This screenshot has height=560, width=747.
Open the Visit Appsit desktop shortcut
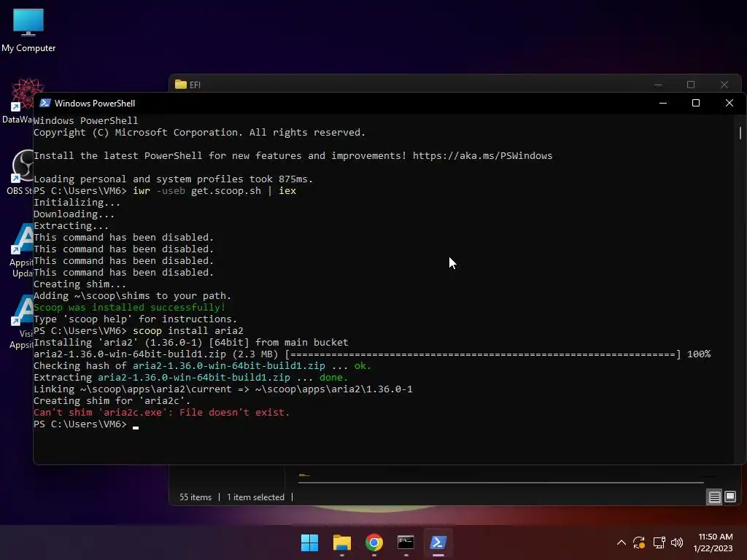[21, 322]
